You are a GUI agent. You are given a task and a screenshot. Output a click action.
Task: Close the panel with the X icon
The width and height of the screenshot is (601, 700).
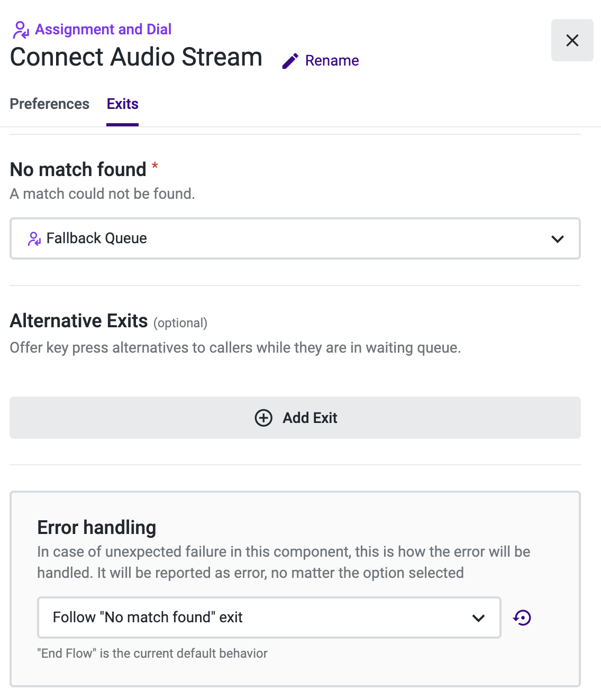(572, 40)
